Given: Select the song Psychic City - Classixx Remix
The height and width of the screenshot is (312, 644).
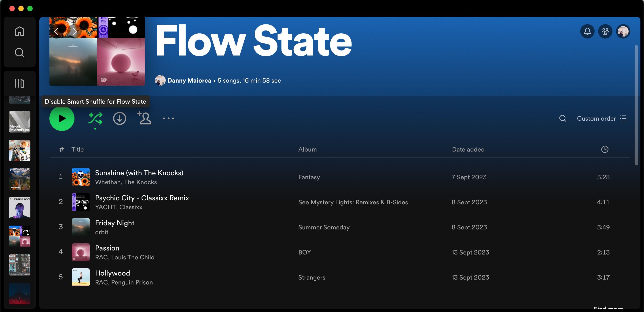Looking at the screenshot, I should click(x=142, y=198).
